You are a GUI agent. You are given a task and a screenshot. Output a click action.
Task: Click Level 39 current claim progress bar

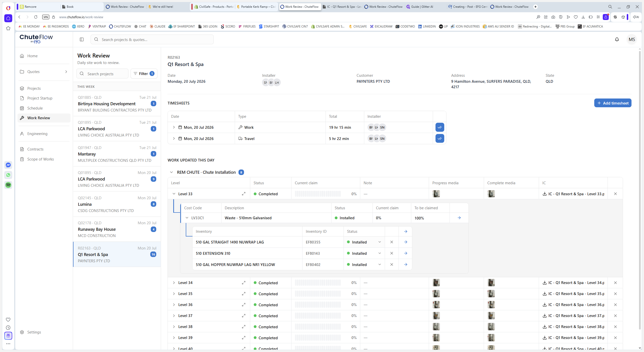pyautogui.click(x=317, y=337)
